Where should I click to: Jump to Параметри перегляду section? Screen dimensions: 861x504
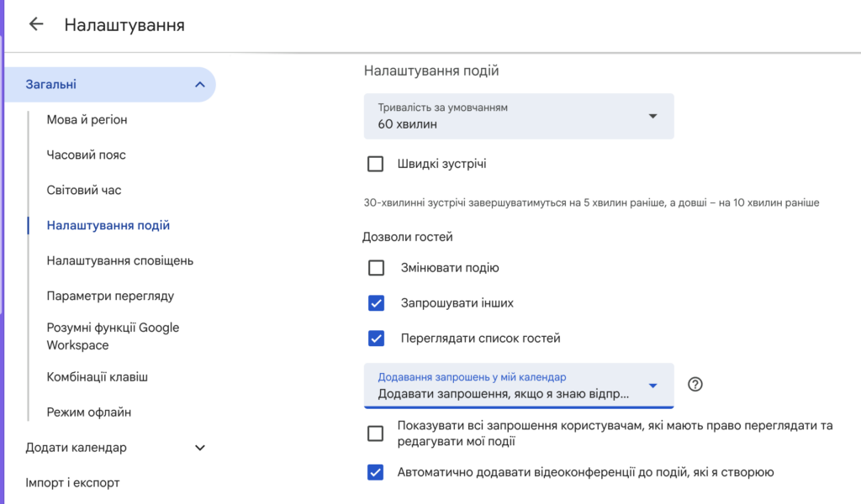pyautogui.click(x=110, y=296)
